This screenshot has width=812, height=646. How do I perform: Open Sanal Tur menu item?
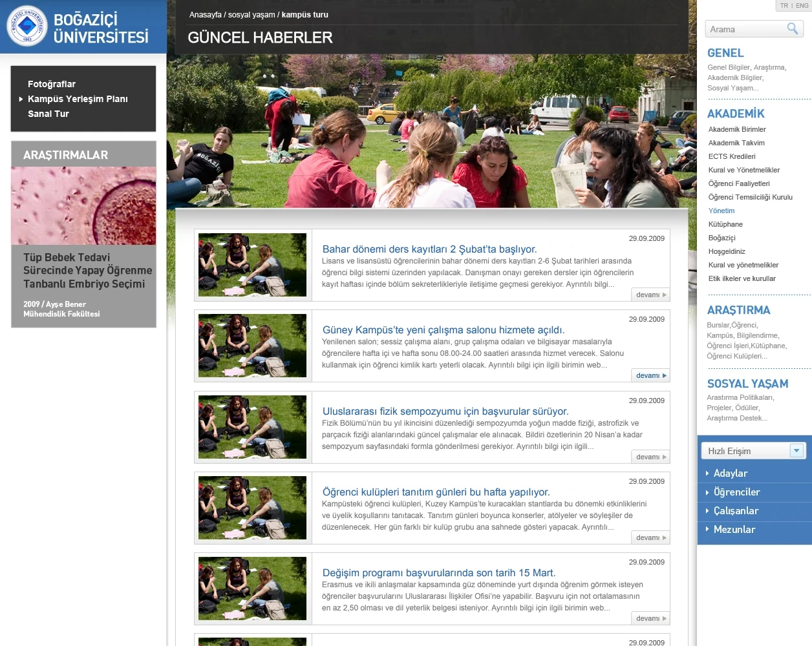(x=48, y=114)
